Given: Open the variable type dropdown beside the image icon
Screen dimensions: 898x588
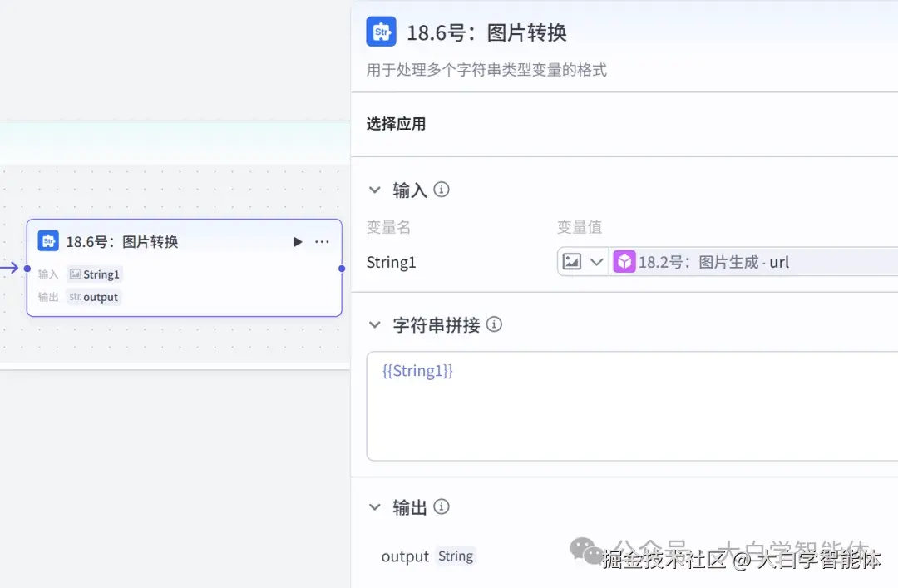Looking at the screenshot, I should pyautogui.click(x=595, y=261).
